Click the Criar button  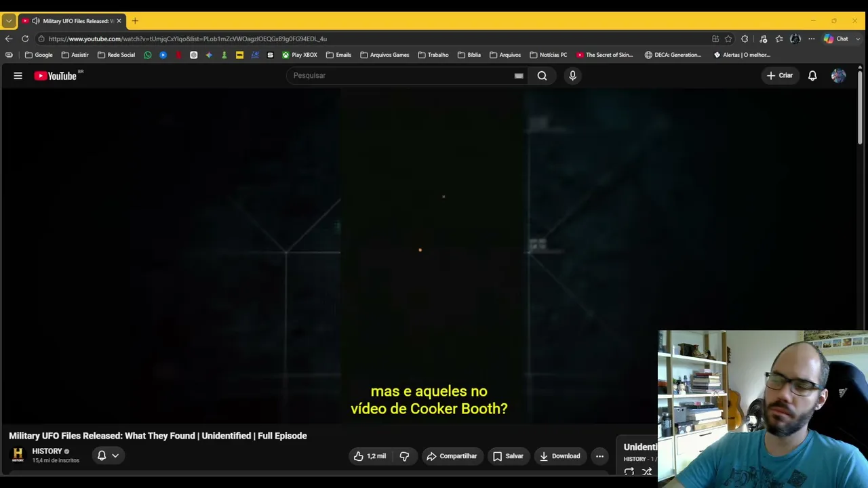(779, 76)
